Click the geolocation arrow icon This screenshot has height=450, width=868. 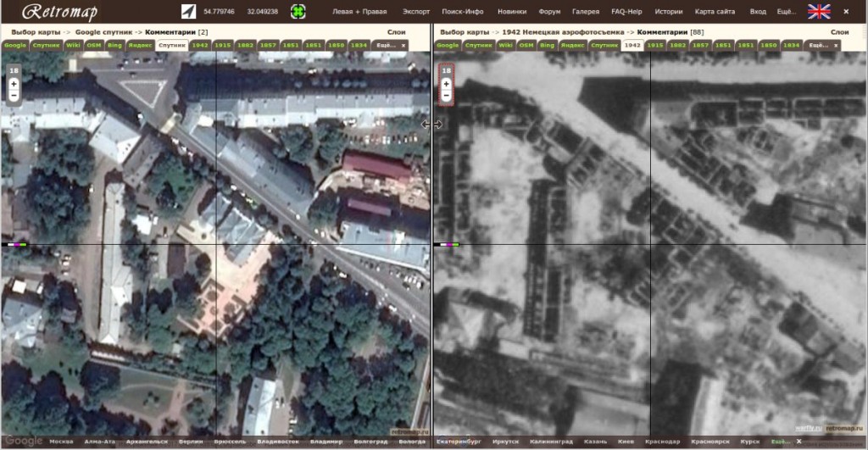188,11
